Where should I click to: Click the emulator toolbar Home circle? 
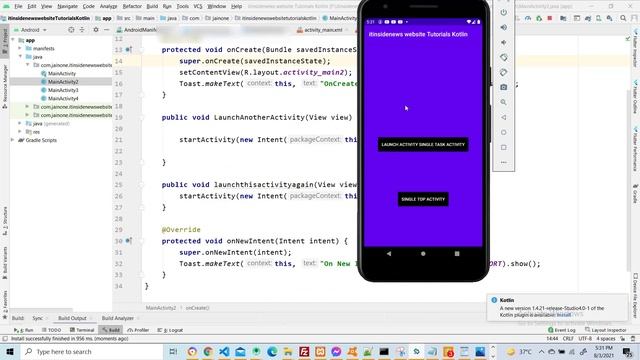point(504,132)
